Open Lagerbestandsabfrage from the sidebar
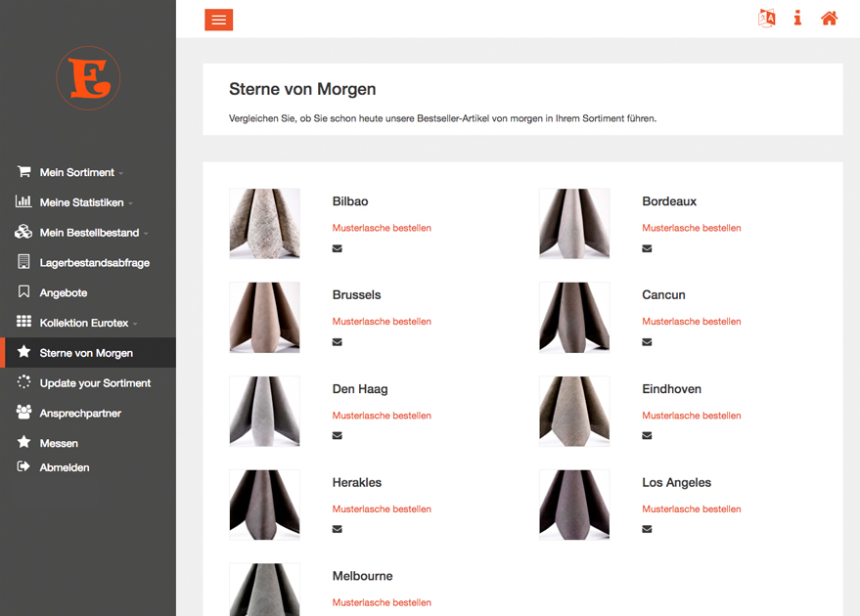 click(94, 263)
